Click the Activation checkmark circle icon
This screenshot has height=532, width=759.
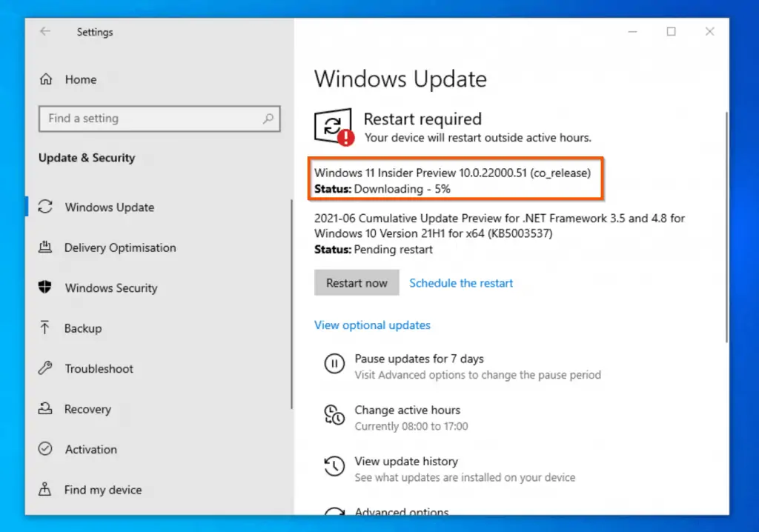[x=45, y=449]
